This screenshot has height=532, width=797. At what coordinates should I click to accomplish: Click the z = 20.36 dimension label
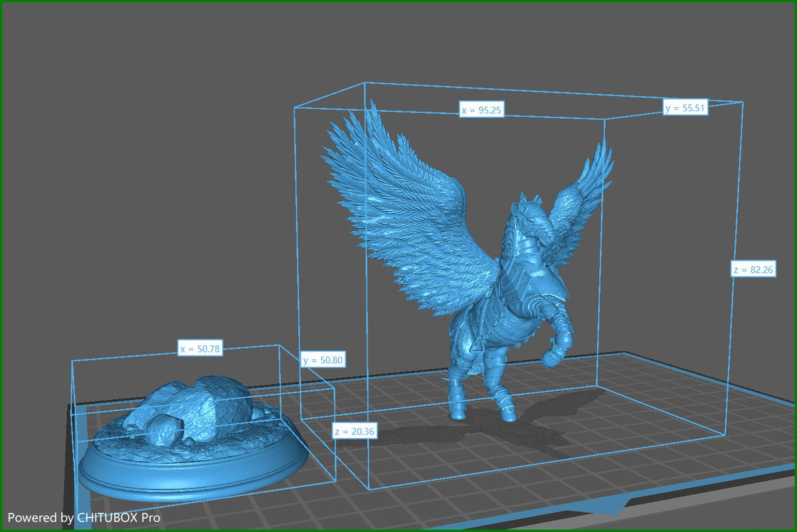[355, 431]
